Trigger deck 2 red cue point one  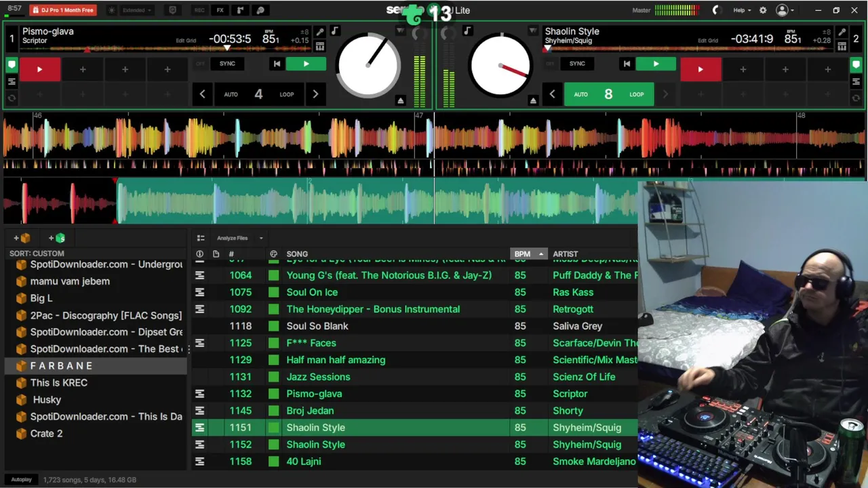point(701,69)
